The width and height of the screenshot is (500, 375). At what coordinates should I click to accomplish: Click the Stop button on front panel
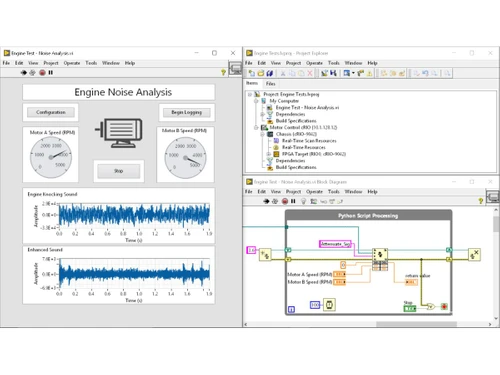[119, 171]
